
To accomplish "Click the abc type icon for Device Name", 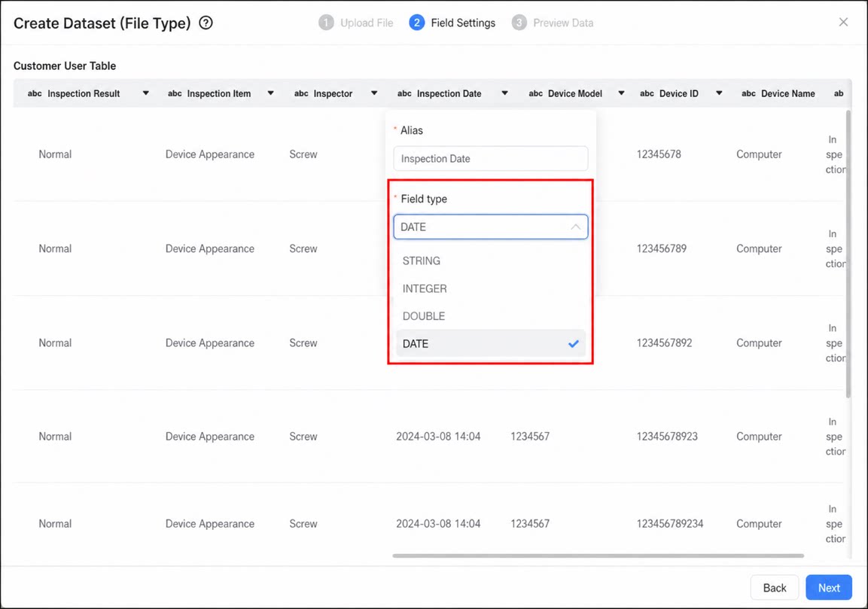I will pyautogui.click(x=748, y=93).
